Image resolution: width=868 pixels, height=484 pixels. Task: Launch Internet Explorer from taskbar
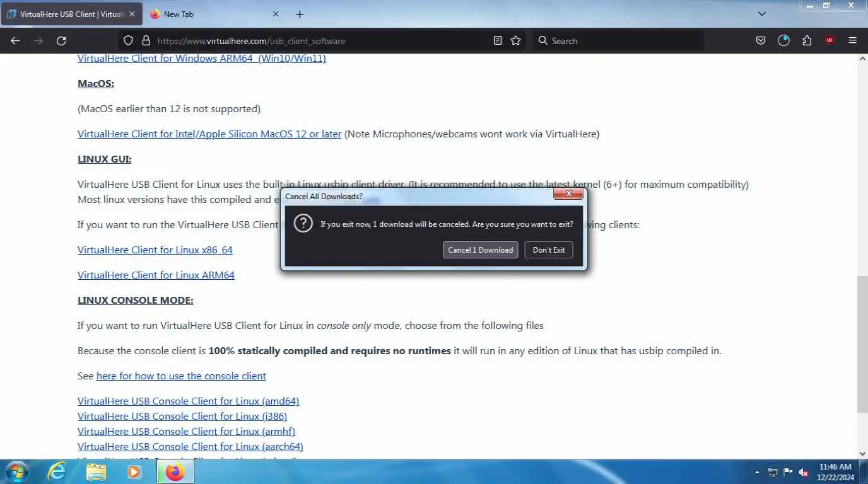57,471
